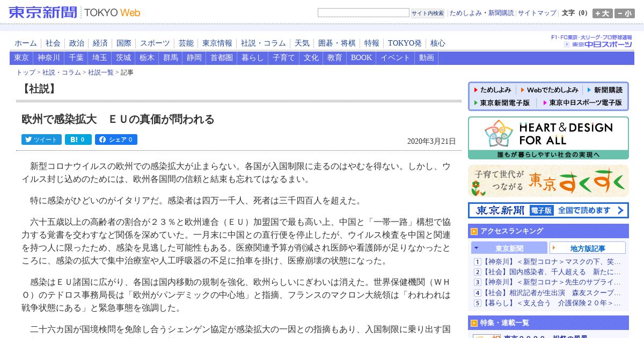This screenshot has height=338, width=644.
Task: Go to 社説一覧 in breadcrumb
Action: pyautogui.click(x=101, y=72)
